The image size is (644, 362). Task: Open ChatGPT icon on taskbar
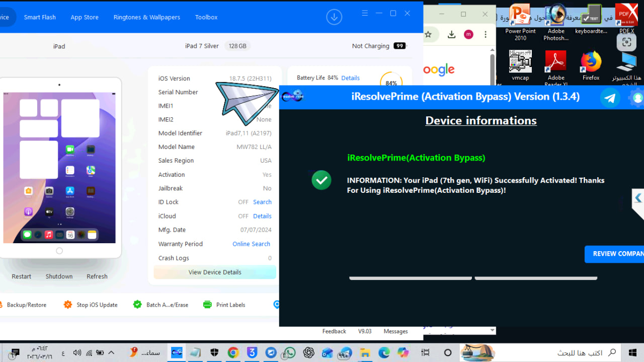click(x=308, y=352)
